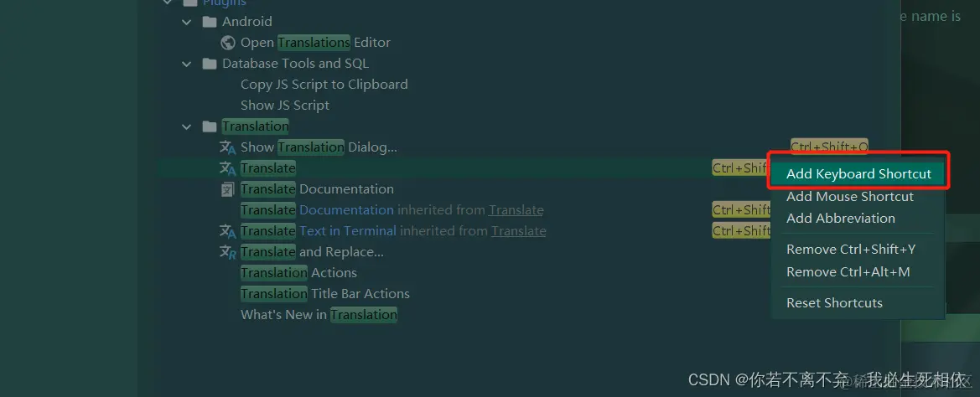The width and height of the screenshot is (980, 397).
Task: Click the Android folder icon
Action: click(210, 22)
